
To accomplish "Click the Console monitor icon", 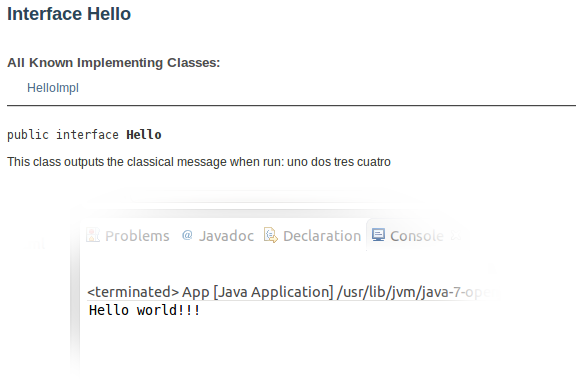I will 378,234.
